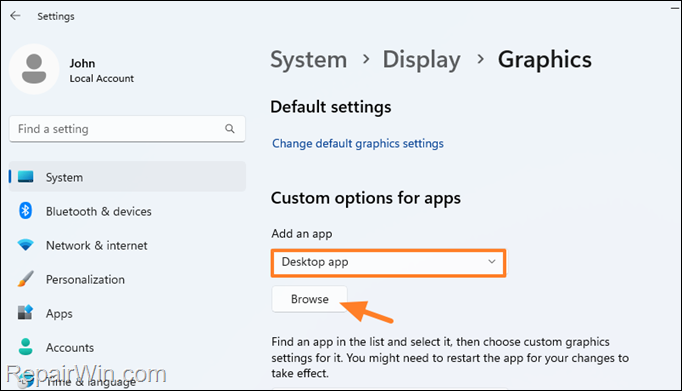Click the back arrow in Settings
This screenshot has height=391, width=682.
point(15,16)
